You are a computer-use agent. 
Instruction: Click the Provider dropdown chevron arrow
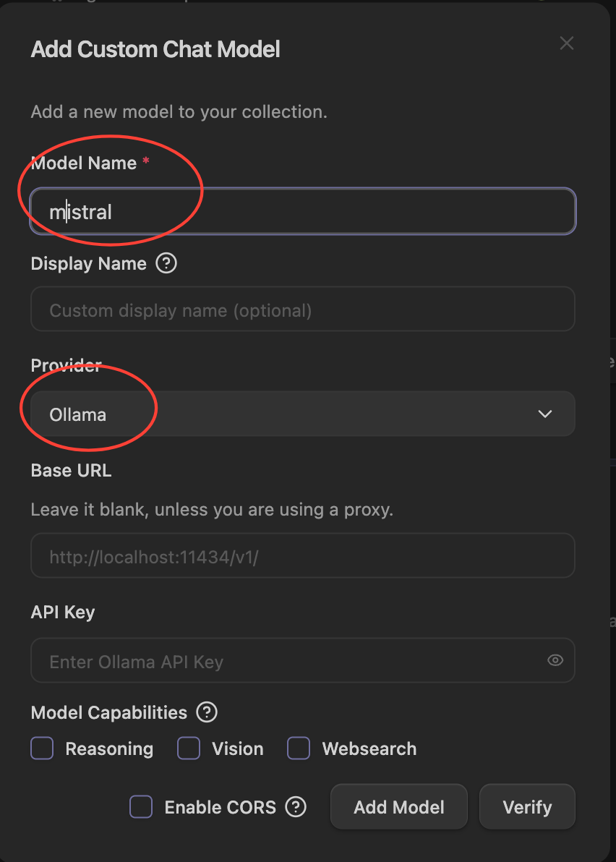click(545, 414)
